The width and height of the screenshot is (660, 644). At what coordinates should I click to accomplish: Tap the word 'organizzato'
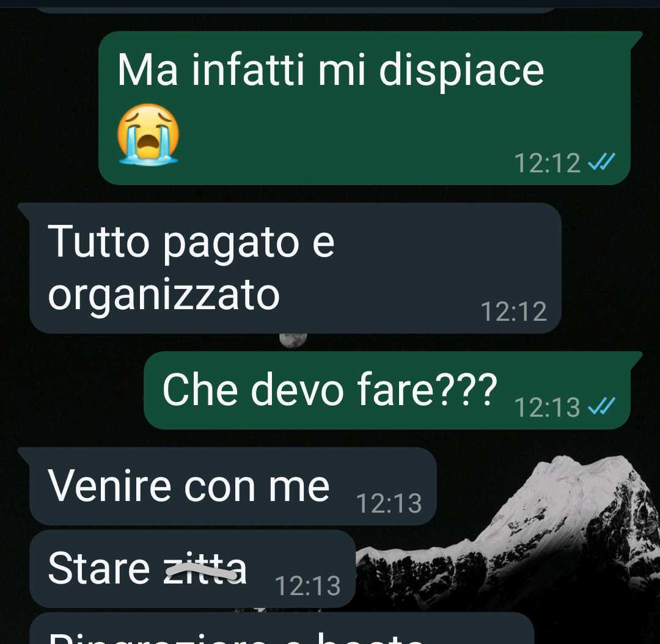(x=164, y=296)
